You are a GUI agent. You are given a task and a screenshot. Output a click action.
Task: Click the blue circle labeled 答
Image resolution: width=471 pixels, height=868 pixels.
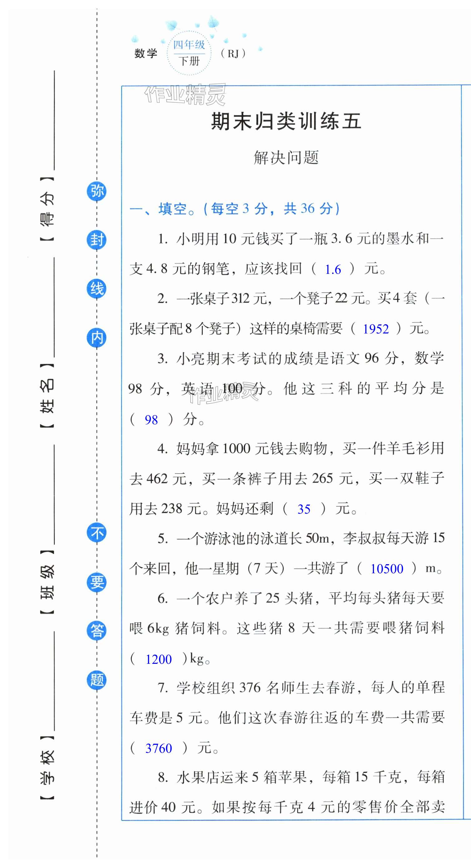(x=97, y=631)
